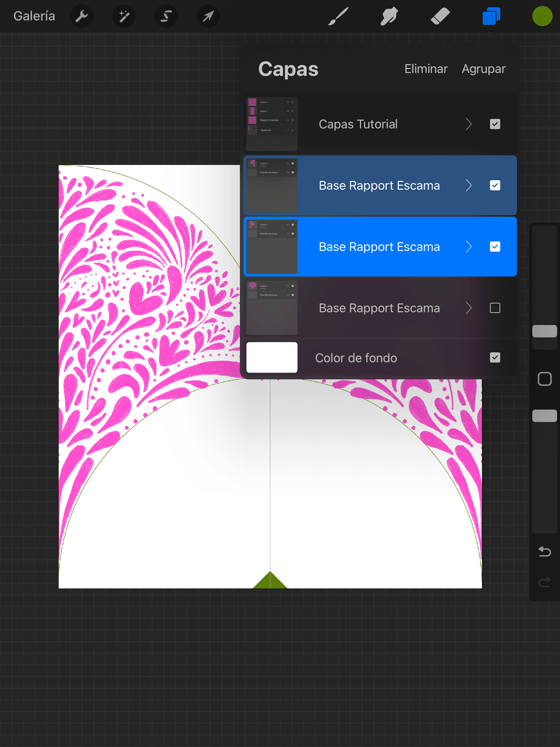This screenshot has height=747, width=560.
Task: Select the Brush tool
Action: [x=338, y=16]
